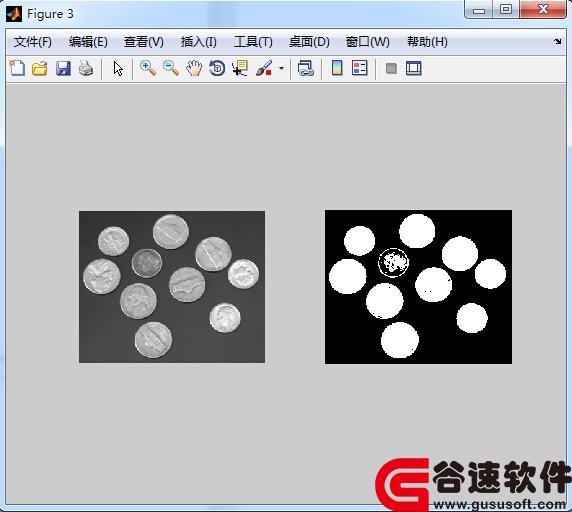Toggle the Data Cursor tool
This screenshot has width=572, height=512.
coord(240,68)
